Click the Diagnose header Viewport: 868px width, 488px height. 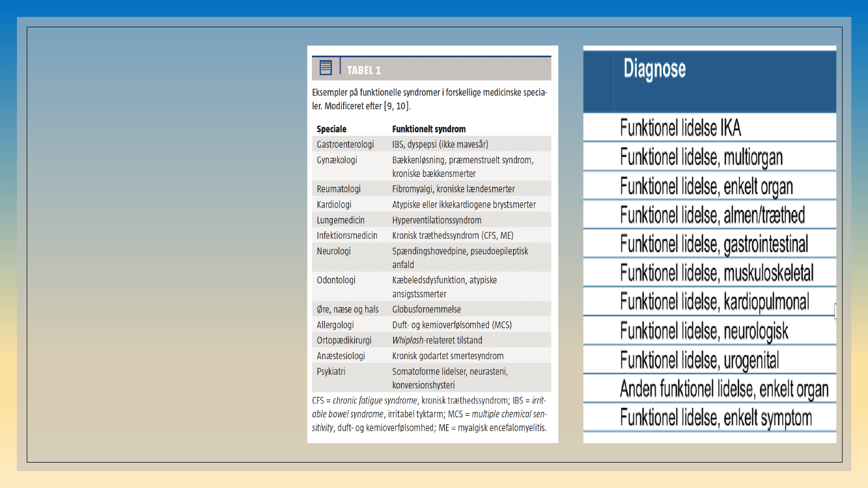coord(654,68)
